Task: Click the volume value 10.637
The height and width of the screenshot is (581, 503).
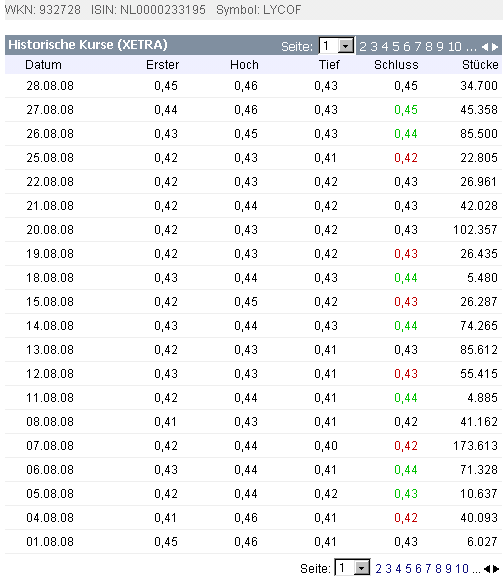Action: coord(479,494)
